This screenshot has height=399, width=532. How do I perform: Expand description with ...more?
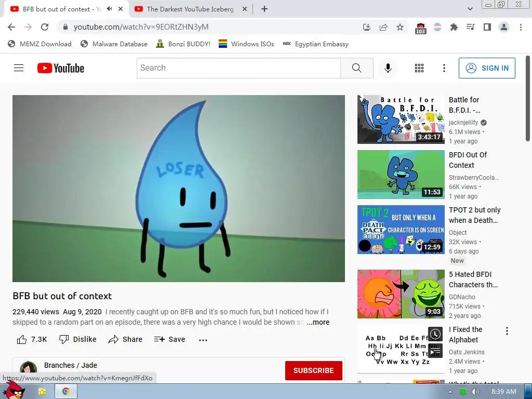coord(317,322)
